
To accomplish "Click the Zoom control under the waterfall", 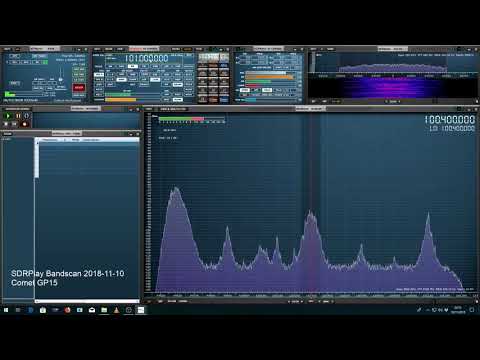I will pyautogui.click(x=393, y=101).
